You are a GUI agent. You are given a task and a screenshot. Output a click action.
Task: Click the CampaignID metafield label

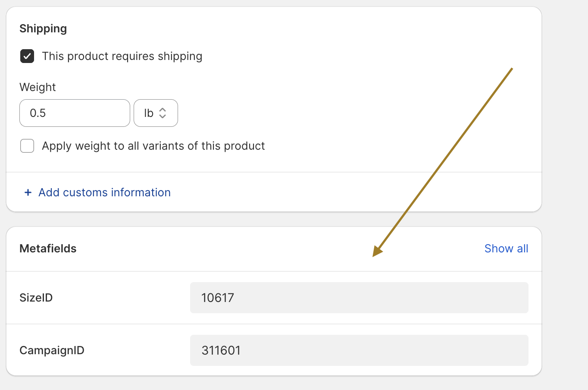pyautogui.click(x=52, y=350)
